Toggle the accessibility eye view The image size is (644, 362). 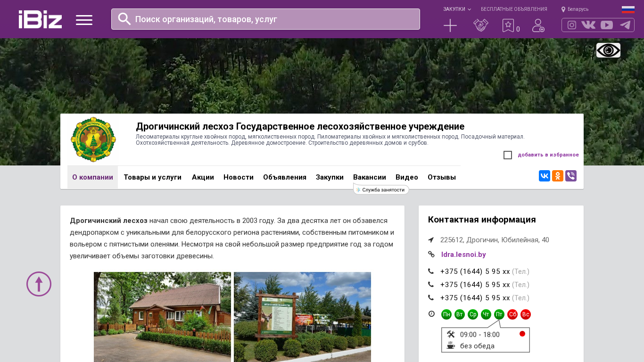pos(608,50)
